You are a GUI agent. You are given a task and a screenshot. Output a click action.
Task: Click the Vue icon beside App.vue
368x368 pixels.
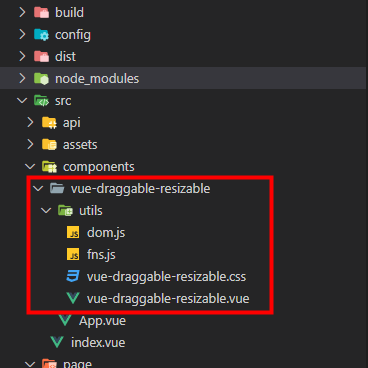coord(65,321)
